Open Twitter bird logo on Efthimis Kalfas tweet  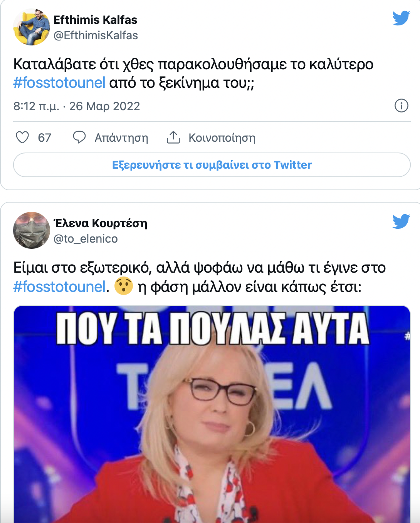(x=401, y=18)
